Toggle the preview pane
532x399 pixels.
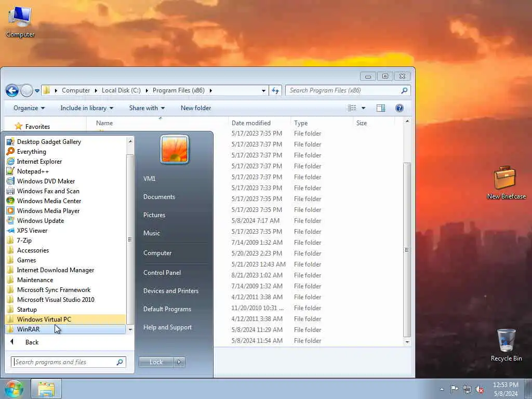[x=381, y=108]
